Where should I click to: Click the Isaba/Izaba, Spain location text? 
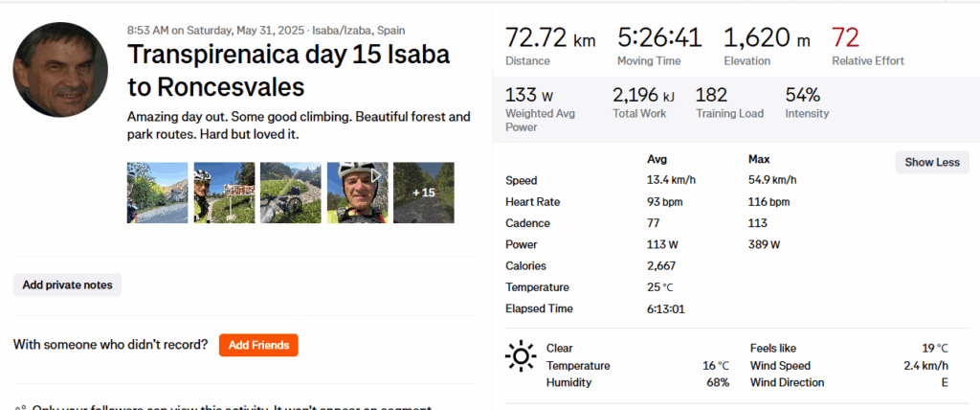(x=360, y=30)
